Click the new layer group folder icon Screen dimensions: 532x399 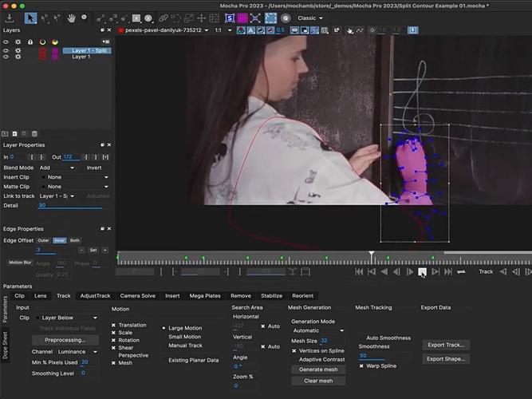click(5, 134)
